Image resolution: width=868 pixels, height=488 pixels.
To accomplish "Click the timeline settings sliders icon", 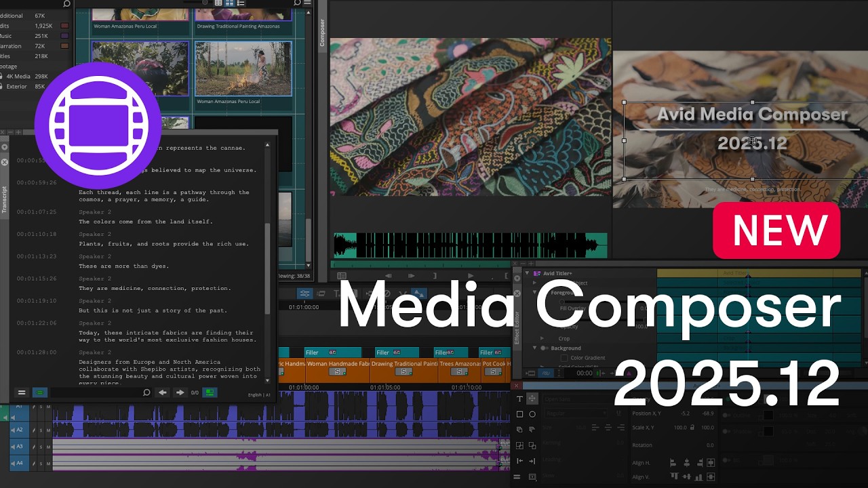I will coord(305,293).
